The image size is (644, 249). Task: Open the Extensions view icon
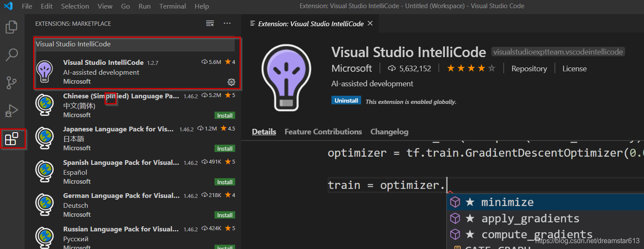(x=12, y=139)
